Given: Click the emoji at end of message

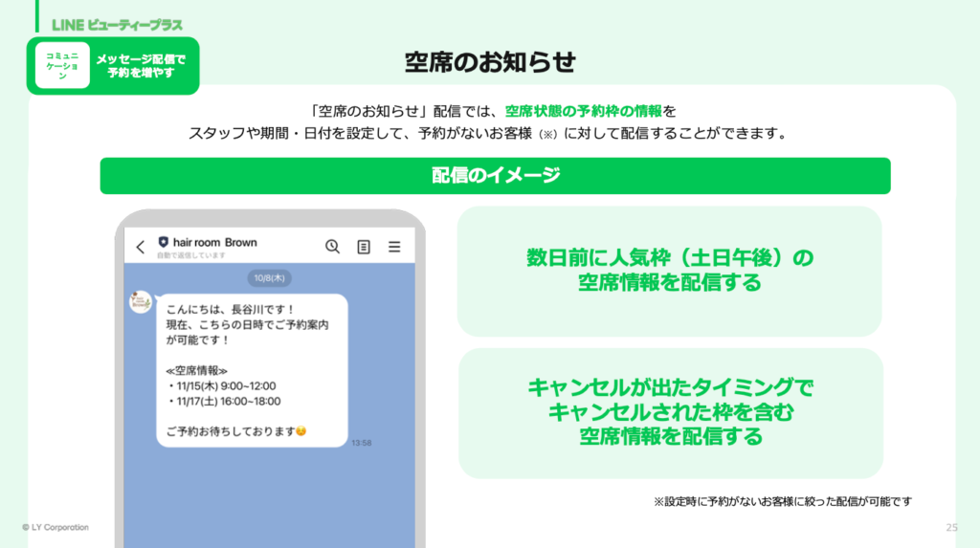Looking at the screenshot, I should click(x=301, y=431).
